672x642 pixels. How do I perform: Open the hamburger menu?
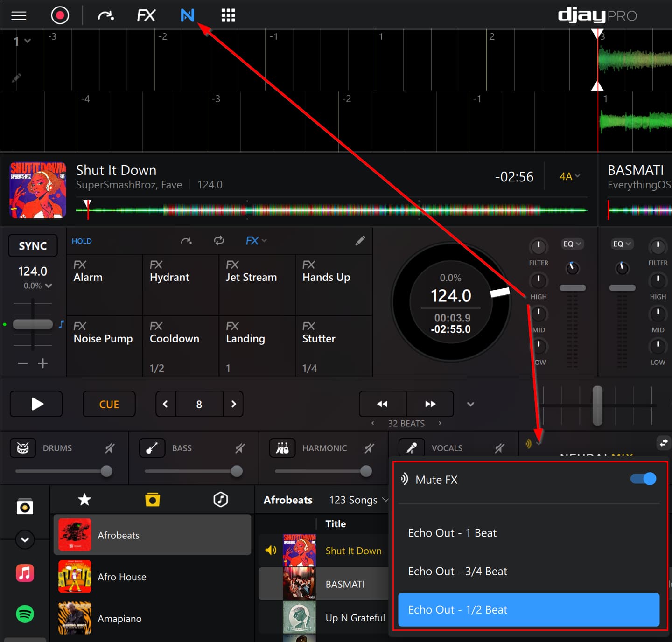(x=19, y=15)
